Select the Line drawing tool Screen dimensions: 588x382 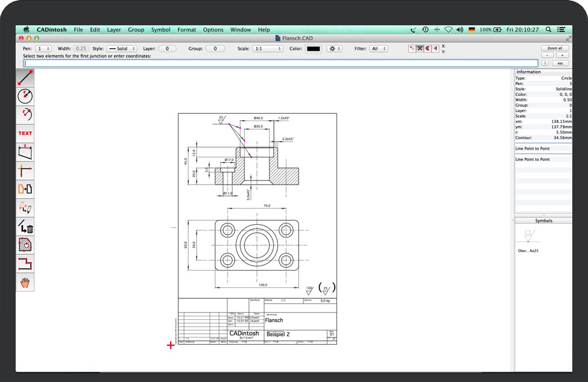tap(25, 78)
